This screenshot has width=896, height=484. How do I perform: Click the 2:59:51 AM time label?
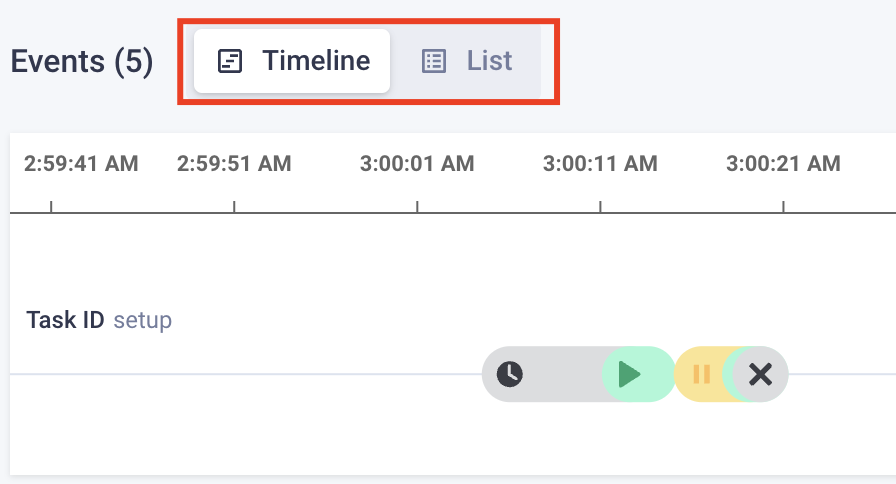click(x=234, y=163)
